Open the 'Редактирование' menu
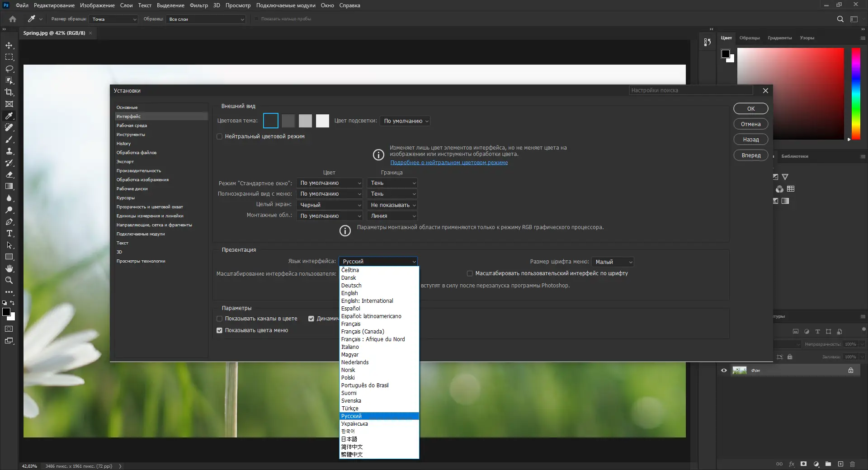 tap(54, 5)
